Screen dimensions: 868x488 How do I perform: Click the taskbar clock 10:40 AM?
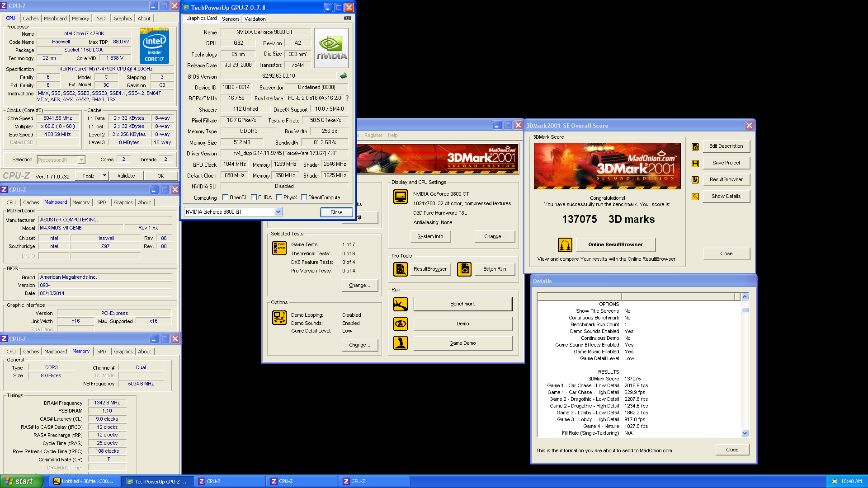[852, 481]
